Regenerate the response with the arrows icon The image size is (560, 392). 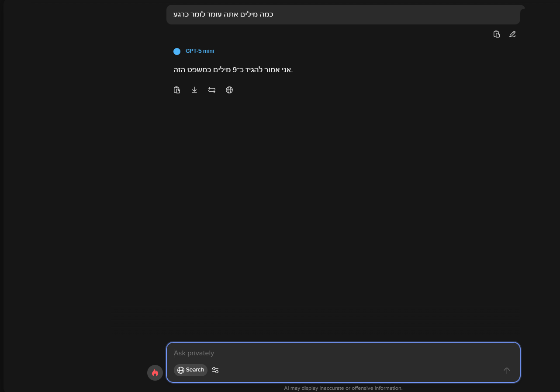pyautogui.click(x=212, y=90)
